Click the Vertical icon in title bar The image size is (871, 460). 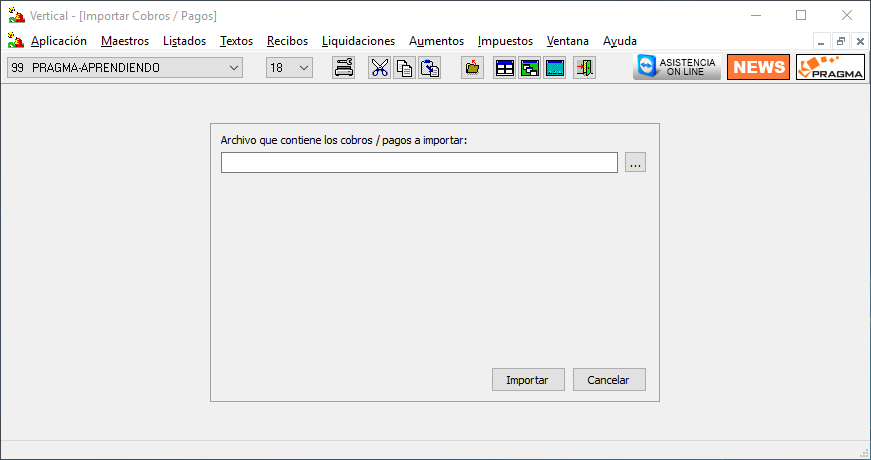[x=16, y=16]
